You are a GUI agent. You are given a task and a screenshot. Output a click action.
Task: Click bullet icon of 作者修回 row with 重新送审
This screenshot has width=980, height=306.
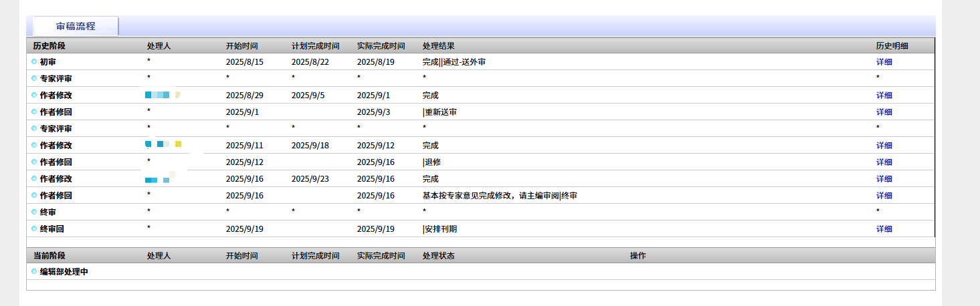34,112
